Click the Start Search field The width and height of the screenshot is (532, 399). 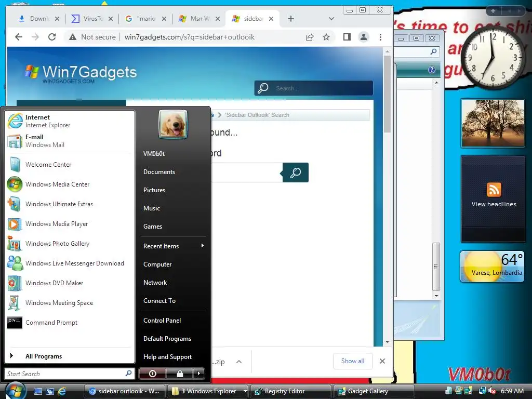coord(69,374)
